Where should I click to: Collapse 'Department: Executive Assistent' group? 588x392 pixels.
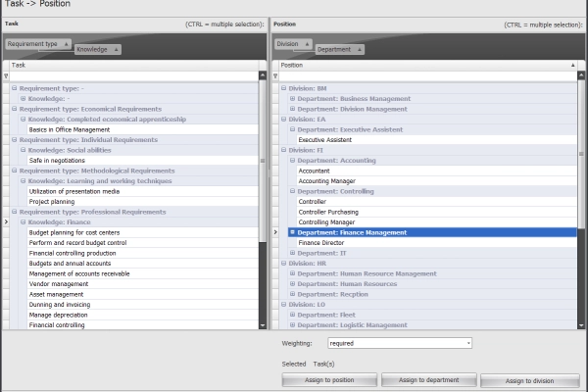click(x=292, y=129)
